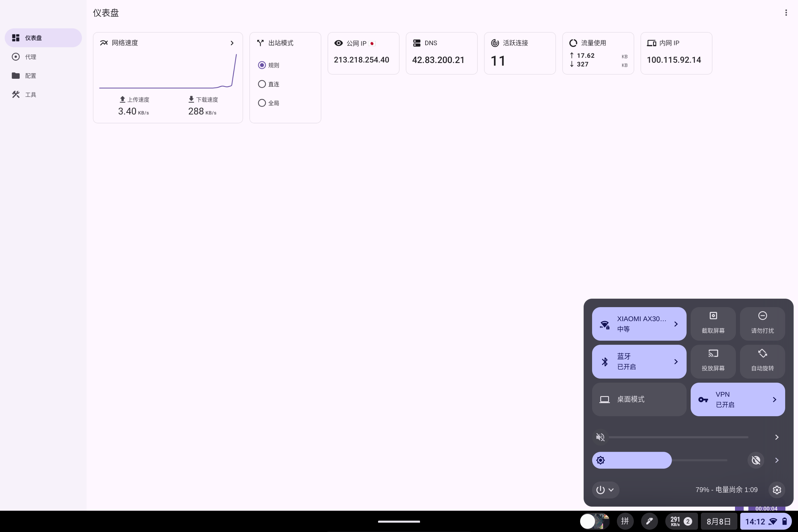Expand the XIAOMI Wi-Fi network arrow
This screenshot has height=532, width=798.
click(x=675, y=324)
